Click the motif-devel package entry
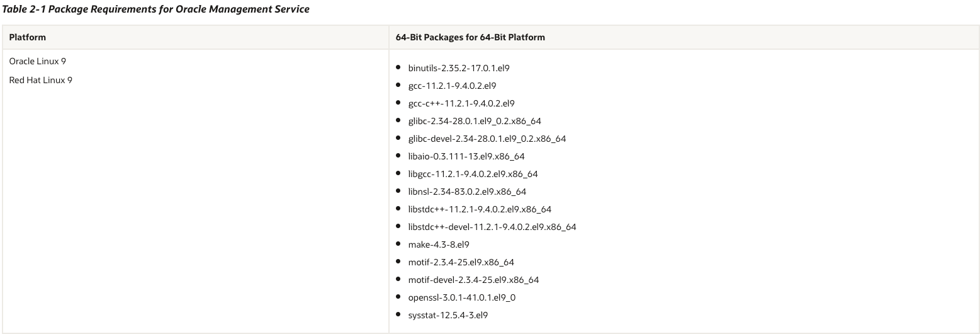The image size is (980, 334). (x=474, y=280)
